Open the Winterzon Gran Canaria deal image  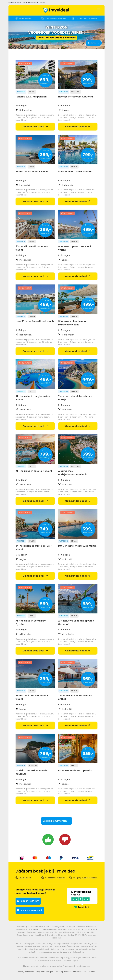pyautogui.click(x=78, y=149)
